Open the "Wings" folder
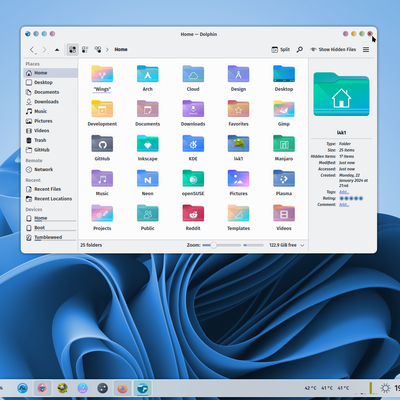The image size is (400, 400). pyautogui.click(x=102, y=74)
